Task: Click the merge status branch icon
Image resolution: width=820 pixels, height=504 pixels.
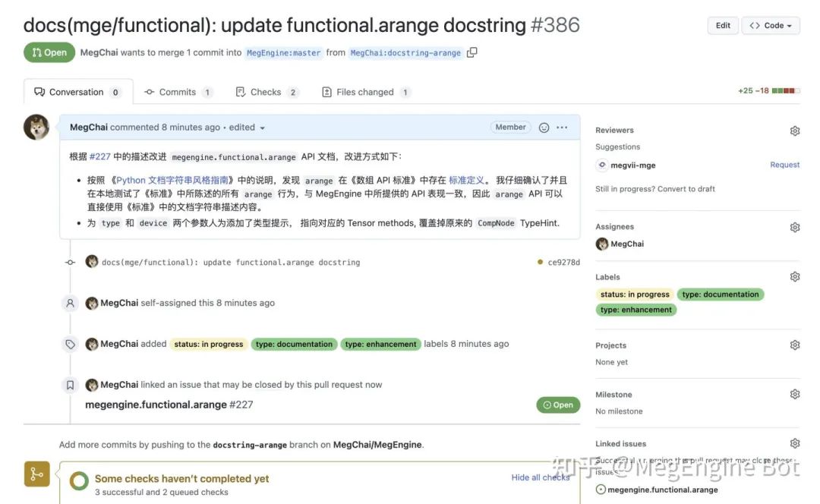Action: point(36,474)
